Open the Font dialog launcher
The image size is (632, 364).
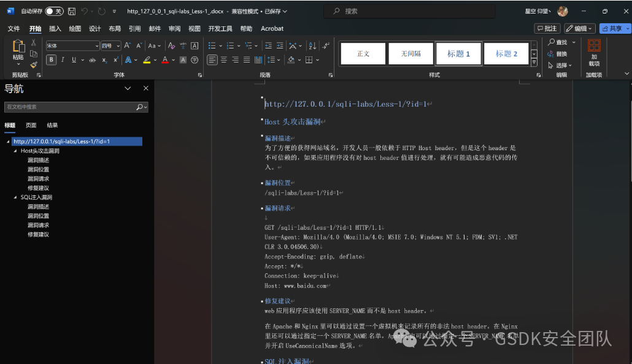pos(200,75)
